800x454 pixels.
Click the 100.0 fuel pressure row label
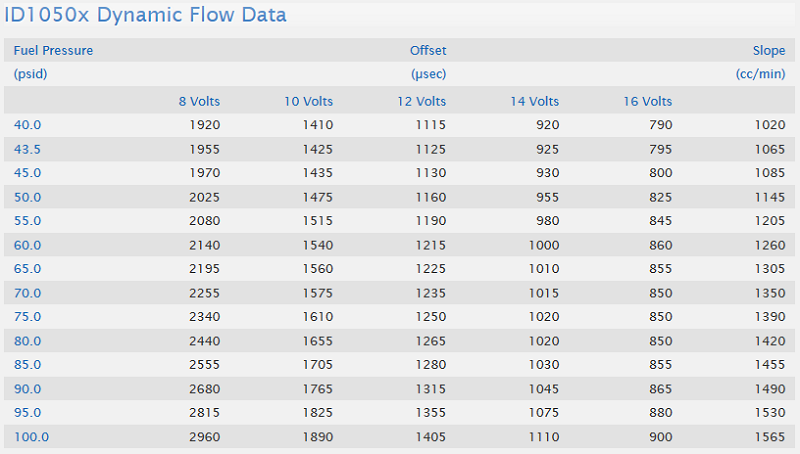pos(31,437)
